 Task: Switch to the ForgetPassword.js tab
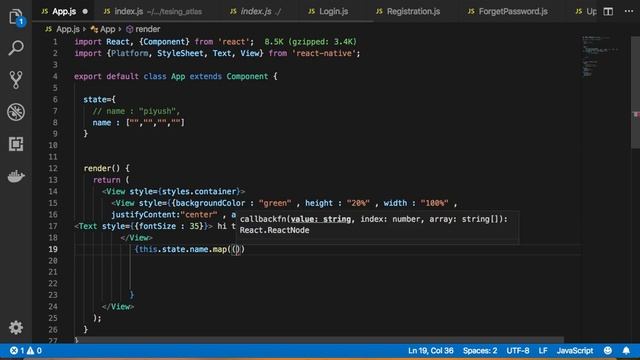pos(513,11)
